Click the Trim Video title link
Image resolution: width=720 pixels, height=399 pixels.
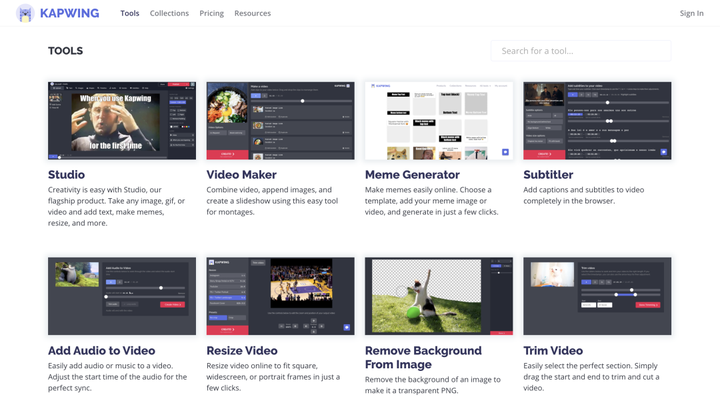(x=553, y=350)
